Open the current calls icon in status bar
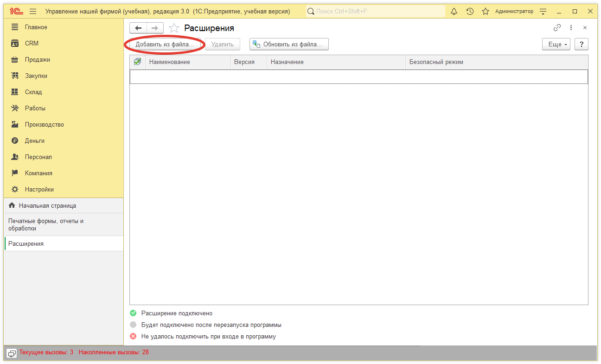 click(x=12, y=353)
